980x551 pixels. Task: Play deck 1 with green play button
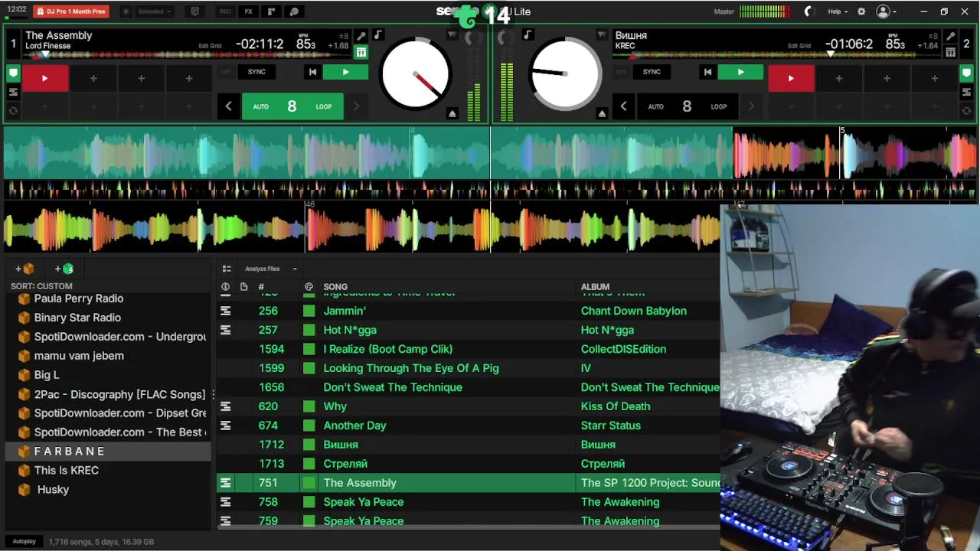pyautogui.click(x=345, y=72)
